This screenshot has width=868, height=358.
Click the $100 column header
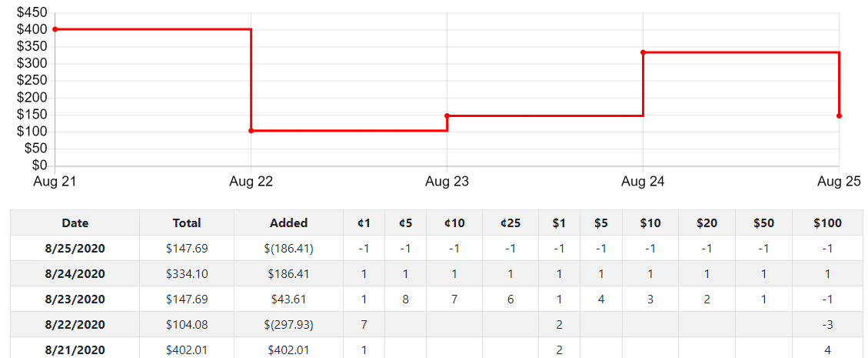(x=827, y=223)
